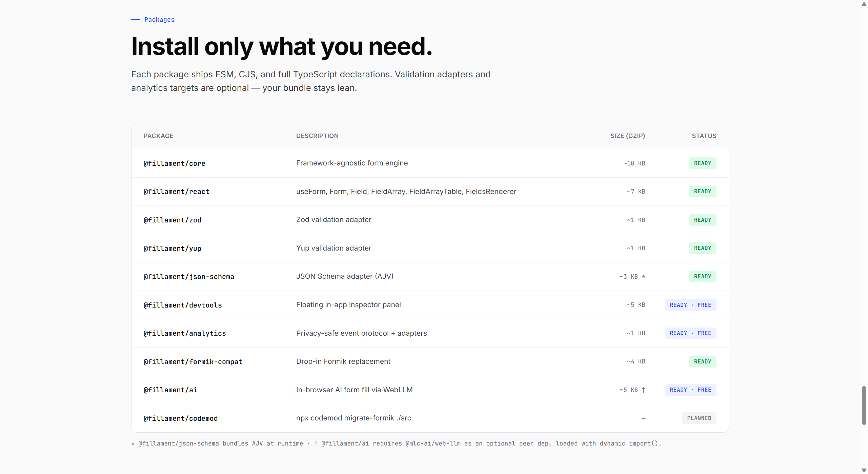Select the @fillament/formik-compat package name

[193, 362]
